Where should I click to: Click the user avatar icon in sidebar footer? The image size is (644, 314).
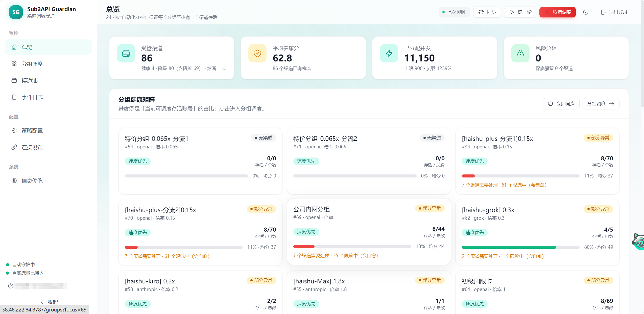coord(11,286)
